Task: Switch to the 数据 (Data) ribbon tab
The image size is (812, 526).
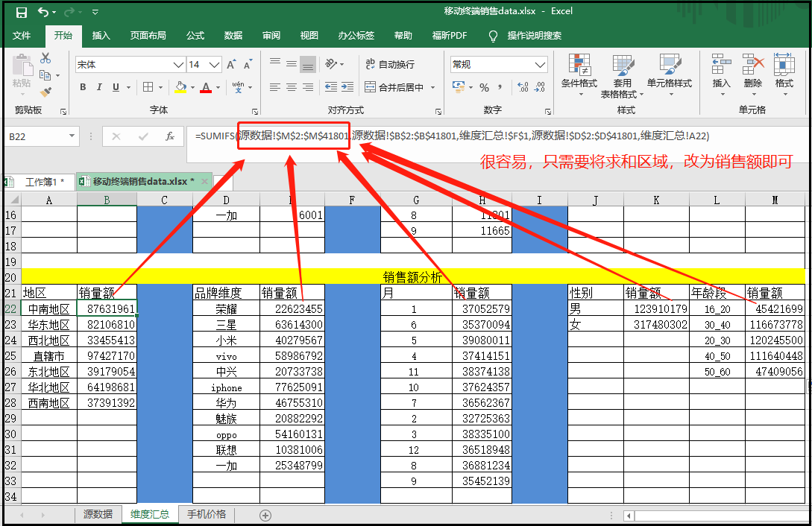Action: [x=233, y=36]
